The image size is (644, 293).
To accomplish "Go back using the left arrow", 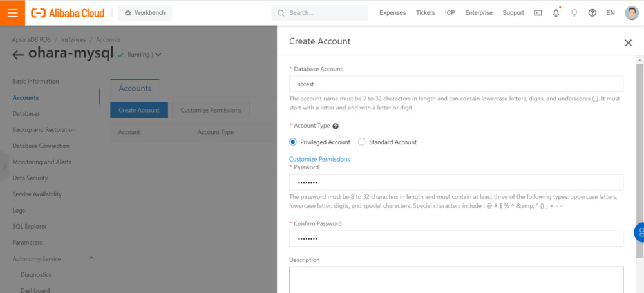I will (18, 54).
